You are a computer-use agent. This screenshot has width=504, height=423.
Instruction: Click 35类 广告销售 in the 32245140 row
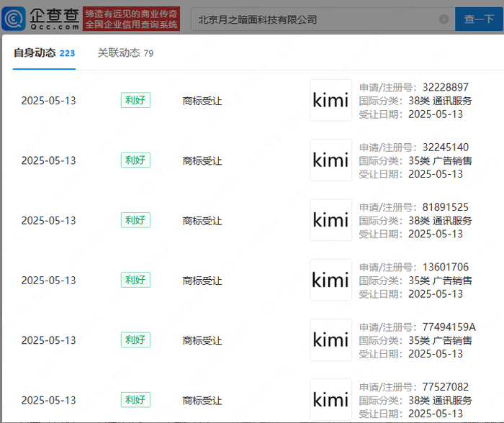click(440, 160)
